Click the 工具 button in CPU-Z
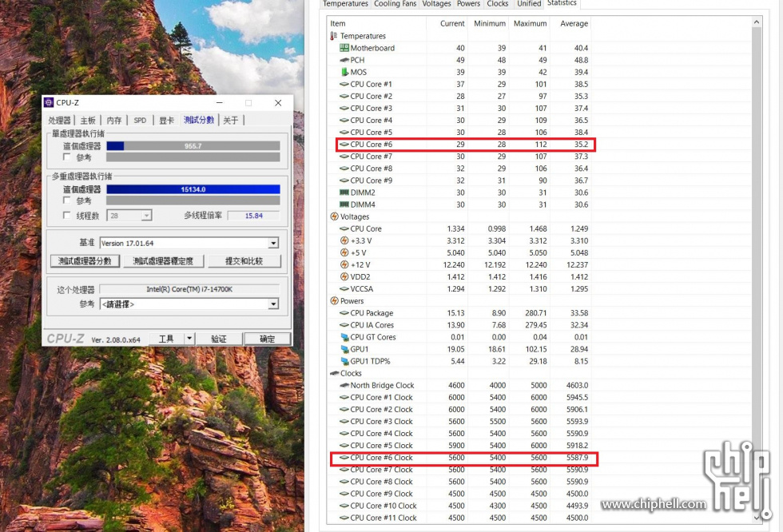 click(167, 339)
